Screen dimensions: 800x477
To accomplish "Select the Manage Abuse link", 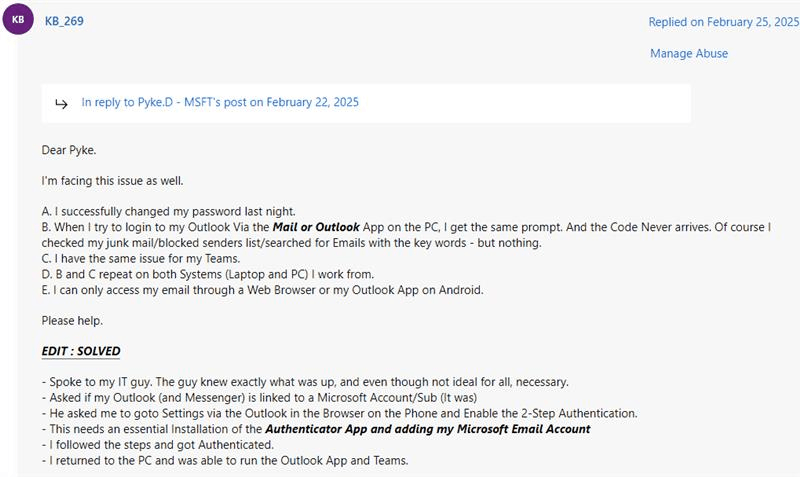I will (x=689, y=53).
